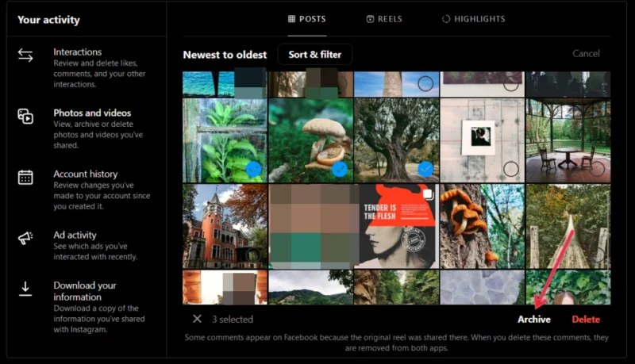Viewport: 635px width, 364px height.
Task: Deselect the mushroom on moss photo
Action: click(340, 169)
